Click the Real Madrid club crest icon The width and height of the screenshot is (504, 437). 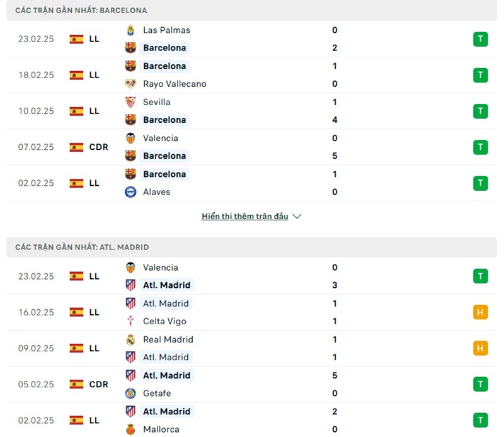[130, 339]
